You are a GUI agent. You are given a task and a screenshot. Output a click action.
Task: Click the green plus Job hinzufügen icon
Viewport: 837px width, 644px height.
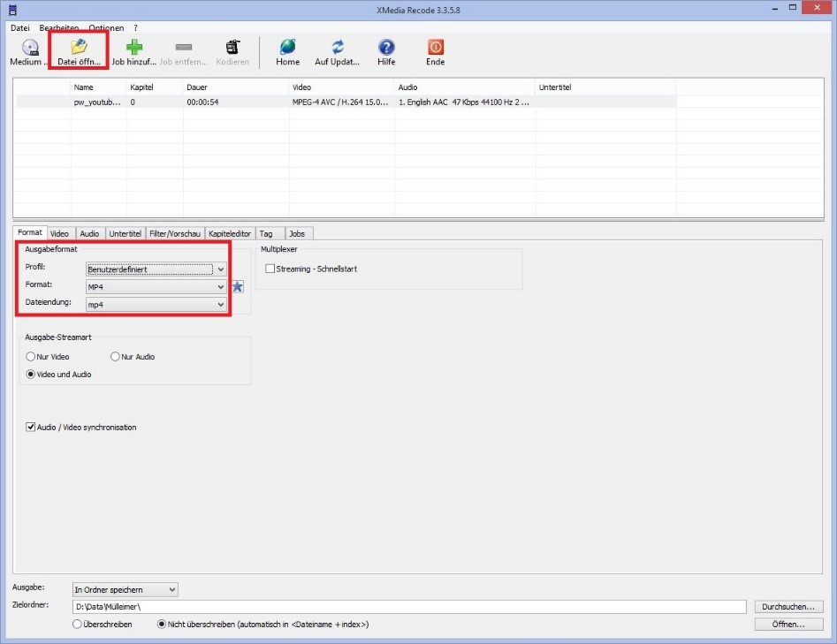[133, 48]
